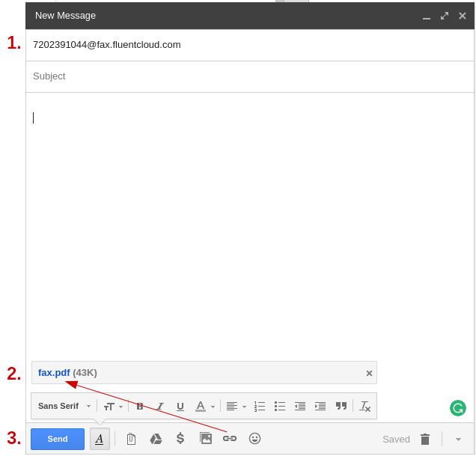Open the emoji picker icon
The image size is (476, 471).
pos(254,439)
